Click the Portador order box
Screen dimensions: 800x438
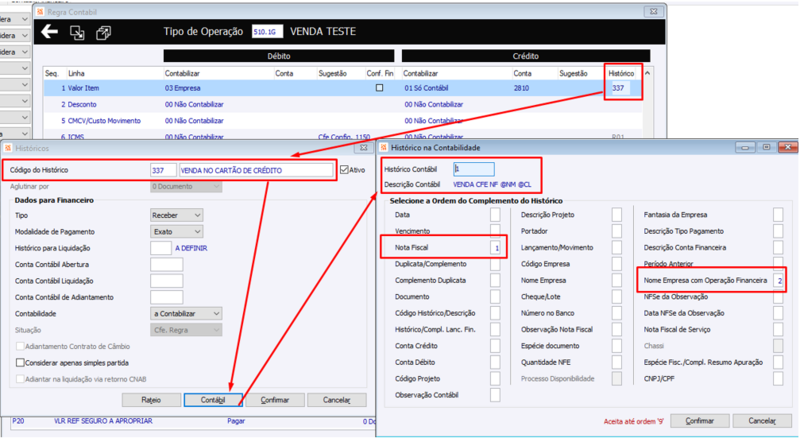pyautogui.click(x=617, y=231)
